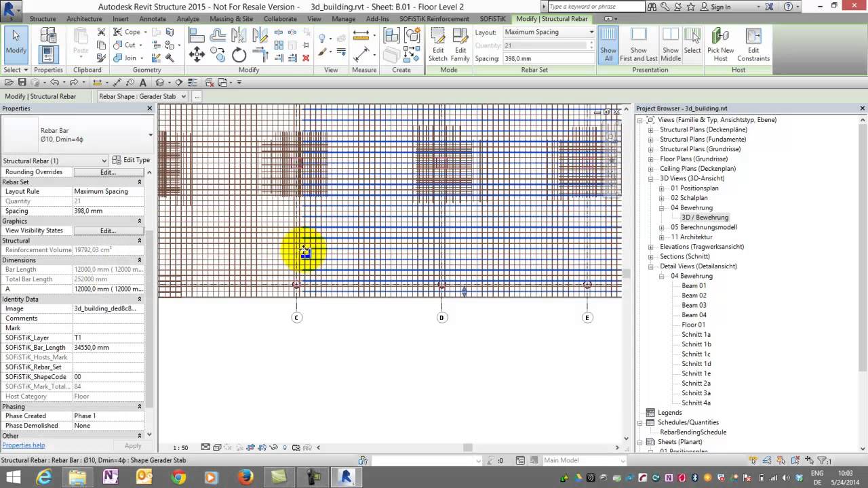Viewport: 868px width, 488px height.
Task: Click the keyword search box
Action: (x=596, y=7)
